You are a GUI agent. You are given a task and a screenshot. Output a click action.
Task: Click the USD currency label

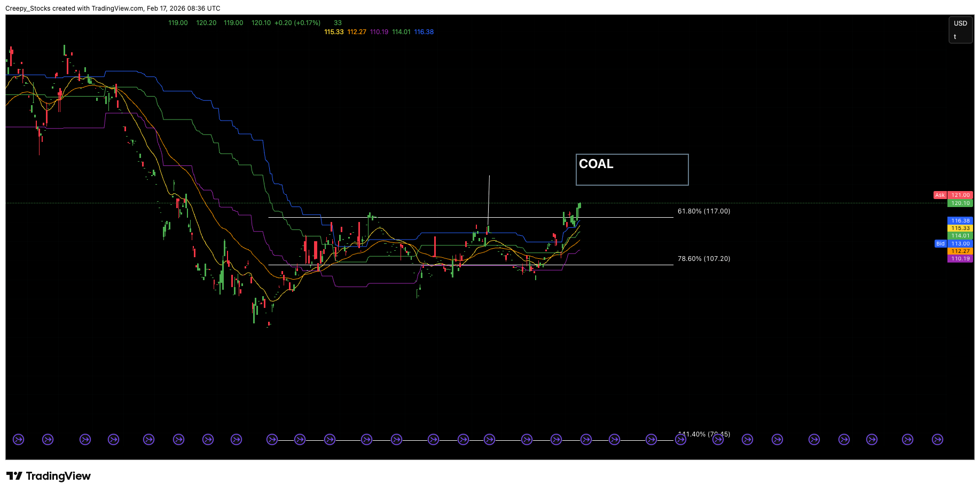pyautogui.click(x=960, y=23)
